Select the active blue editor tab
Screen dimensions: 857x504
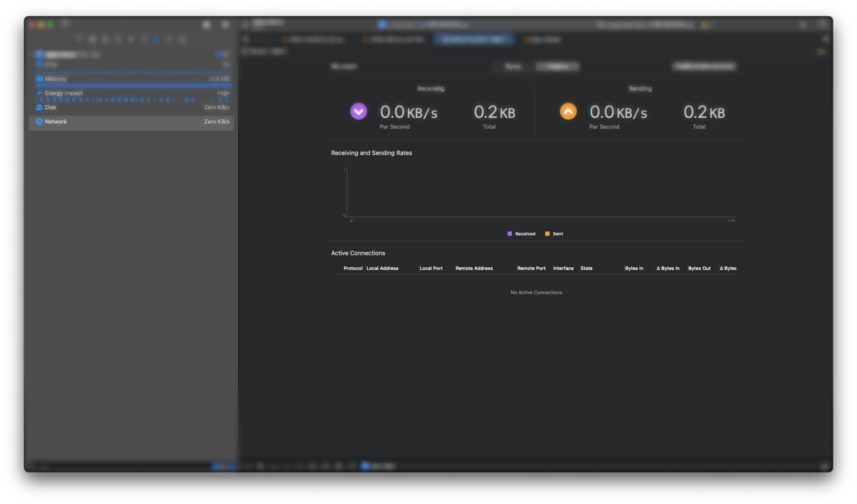point(474,39)
